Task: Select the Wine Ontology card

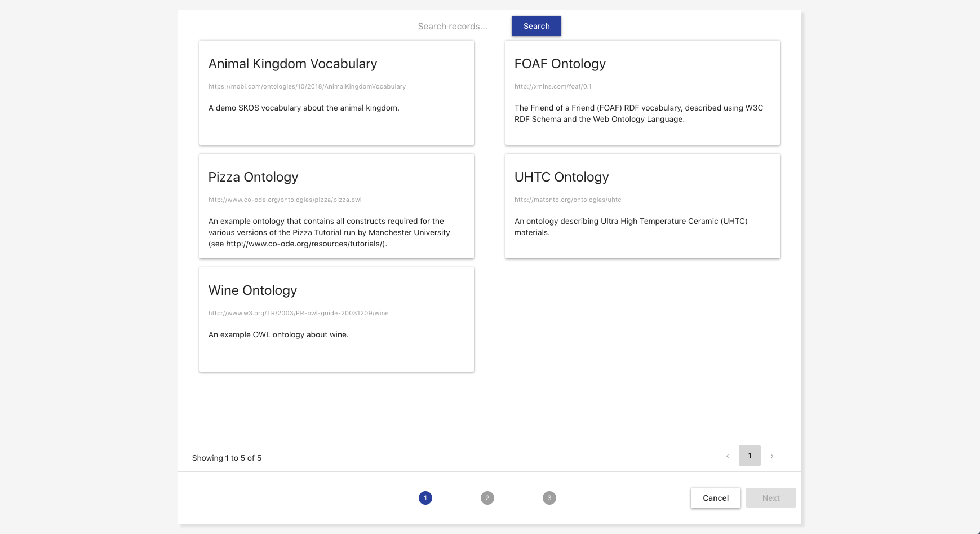Action: coord(336,320)
